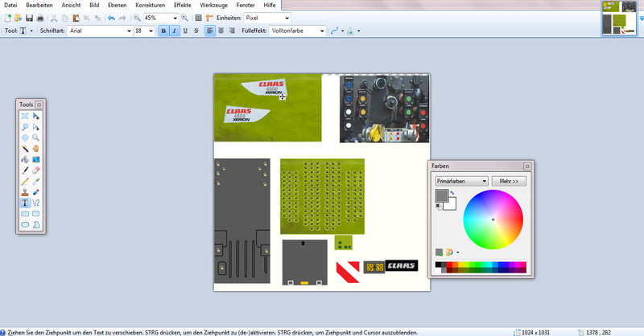Open the Werkzeuge menu
Screen dimensions: 644x336
(213, 5)
